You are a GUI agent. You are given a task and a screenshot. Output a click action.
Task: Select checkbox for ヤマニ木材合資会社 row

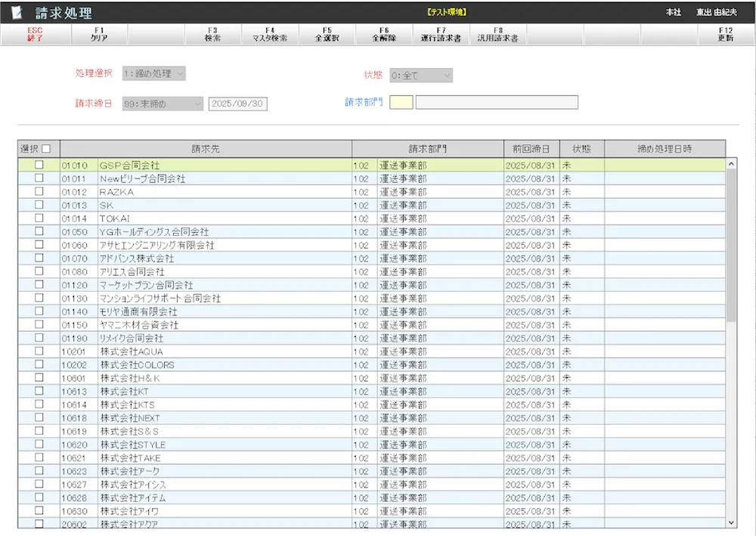pos(39,324)
